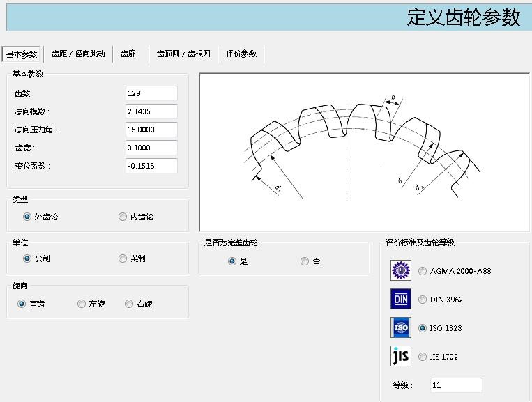The image size is (532, 402).
Task: Select JIS 1702 radio button
Action: click(x=423, y=357)
